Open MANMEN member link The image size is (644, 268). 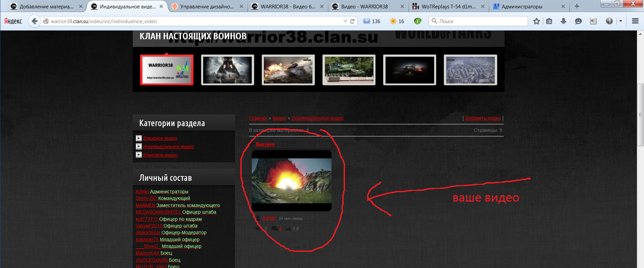145,205
